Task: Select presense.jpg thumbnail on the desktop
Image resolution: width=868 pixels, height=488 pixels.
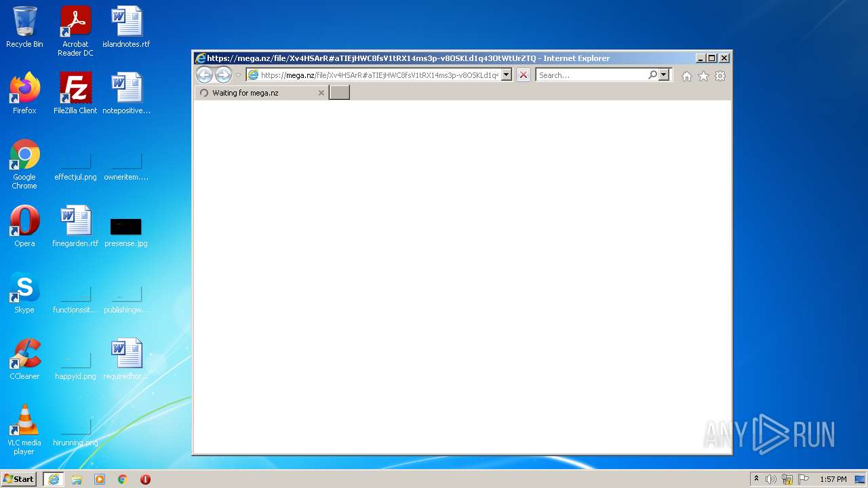Action: point(126,232)
